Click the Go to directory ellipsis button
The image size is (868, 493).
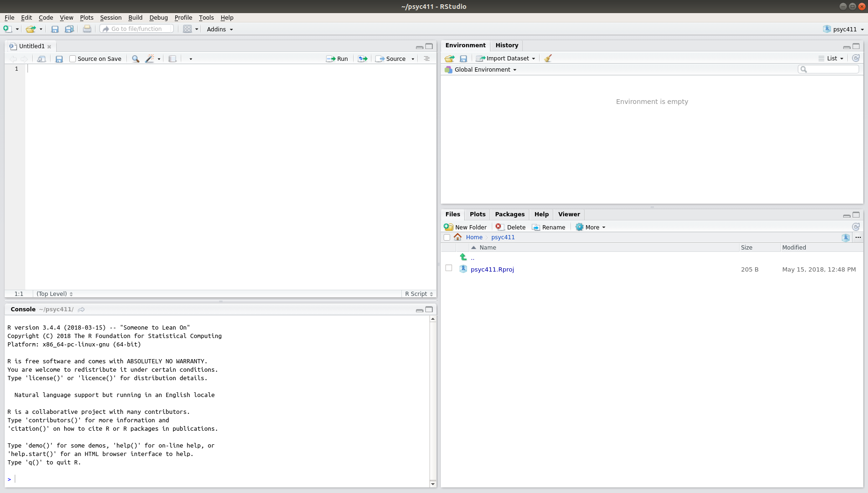pyautogui.click(x=858, y=237)
